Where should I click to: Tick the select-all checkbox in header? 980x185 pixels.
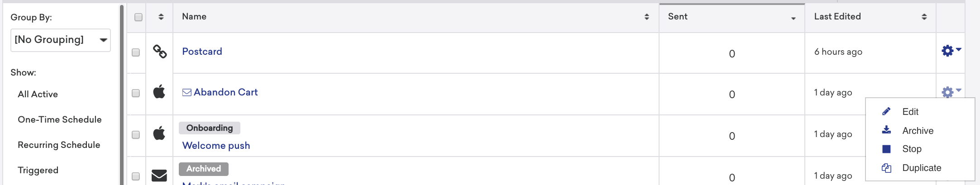[x=139, y=17]
